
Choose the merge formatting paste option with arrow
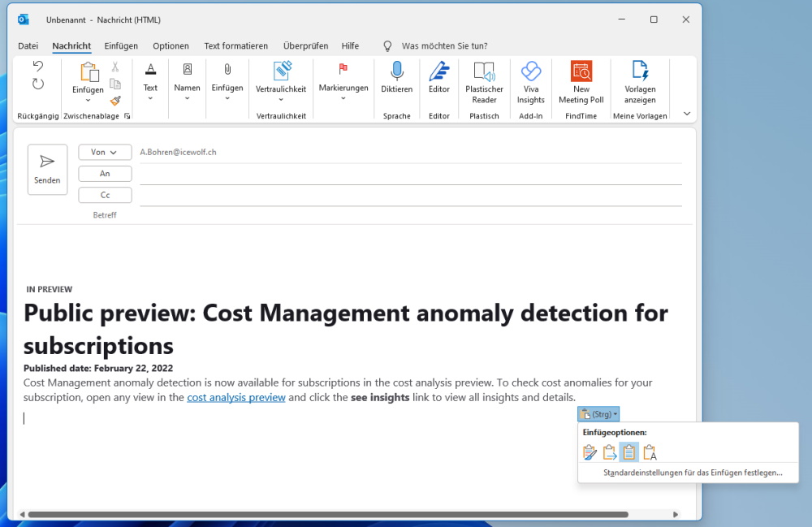(610, 452)
